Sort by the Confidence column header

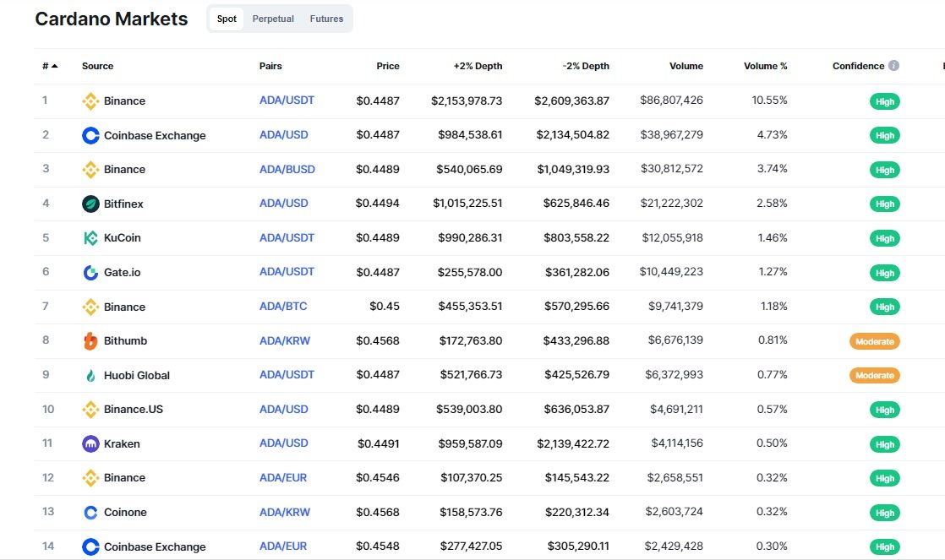point(858,66)
